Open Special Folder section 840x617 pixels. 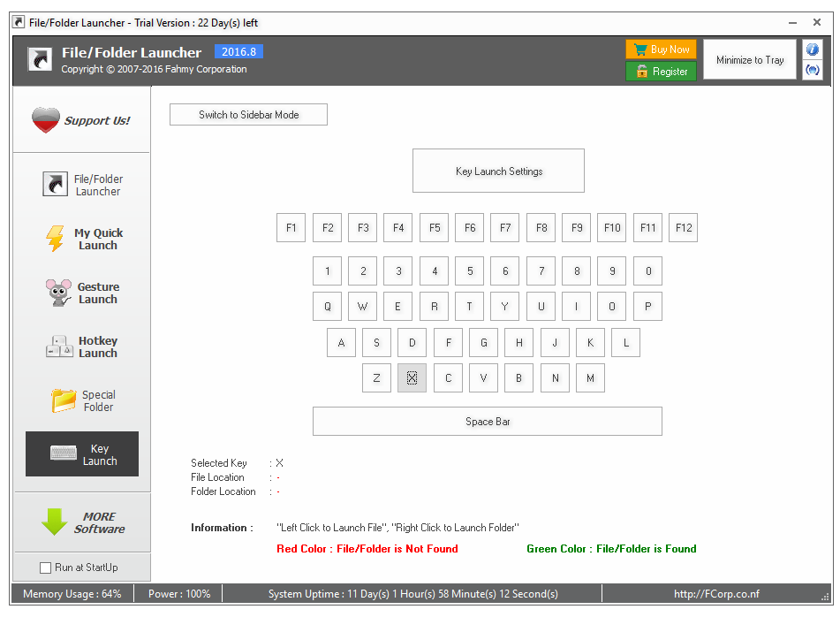coord(82,400)
